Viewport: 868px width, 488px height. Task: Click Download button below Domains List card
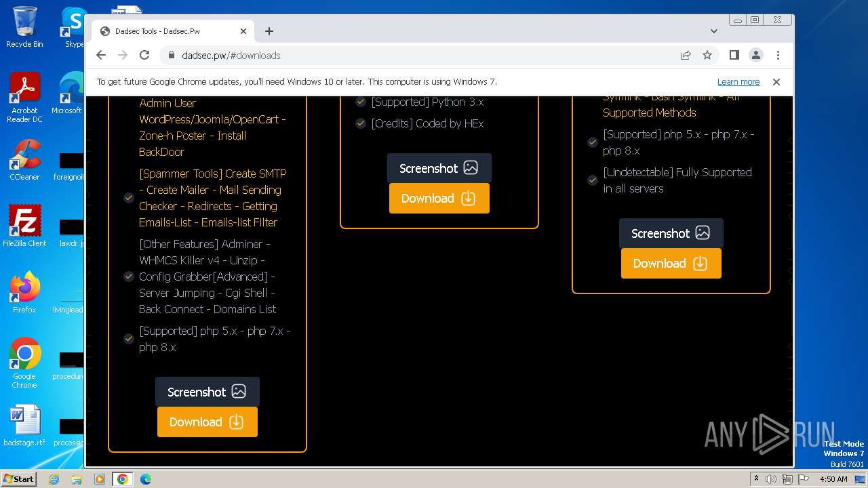click(208, 422)
